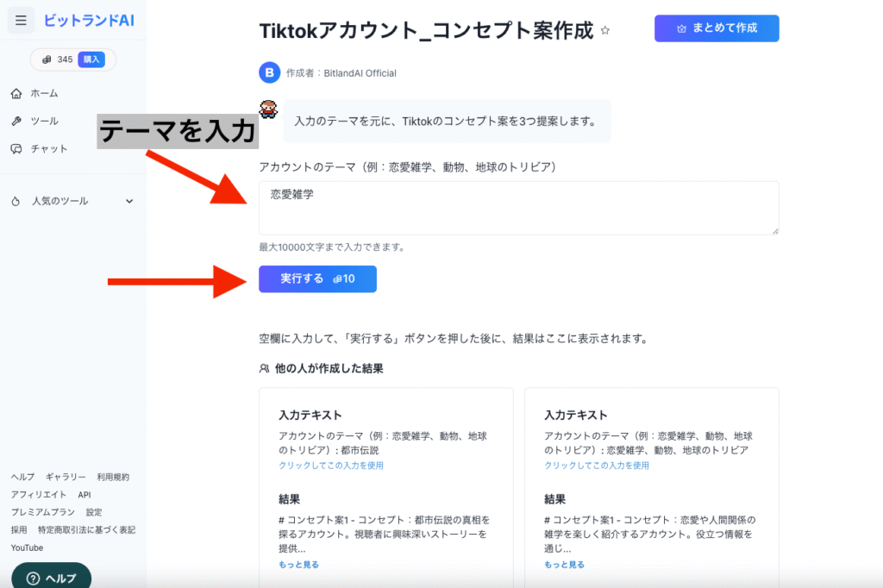Expand the 人気のツール section
This screenshot has width=883, height=588.
[x=73, y=201]
